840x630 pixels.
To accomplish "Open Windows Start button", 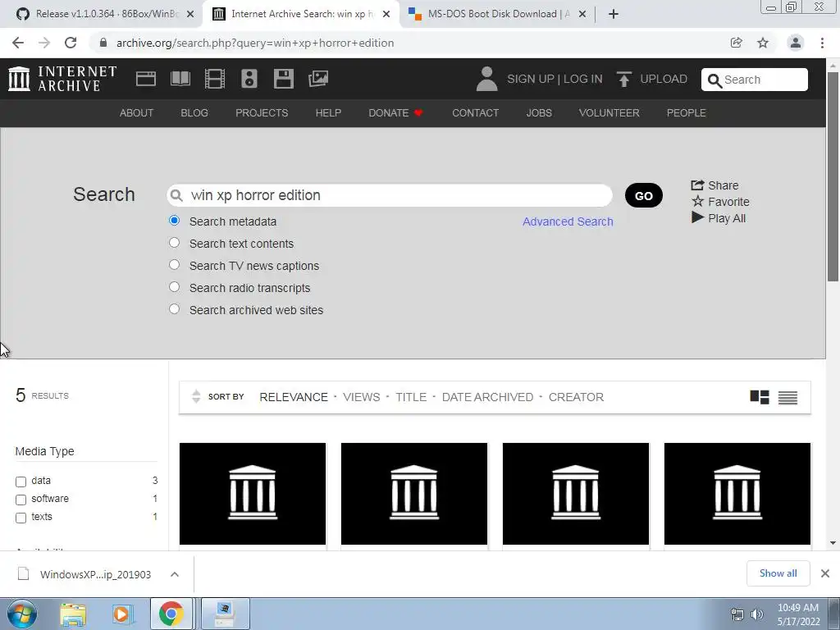I will pyautogui.click(x=22, y=614).
